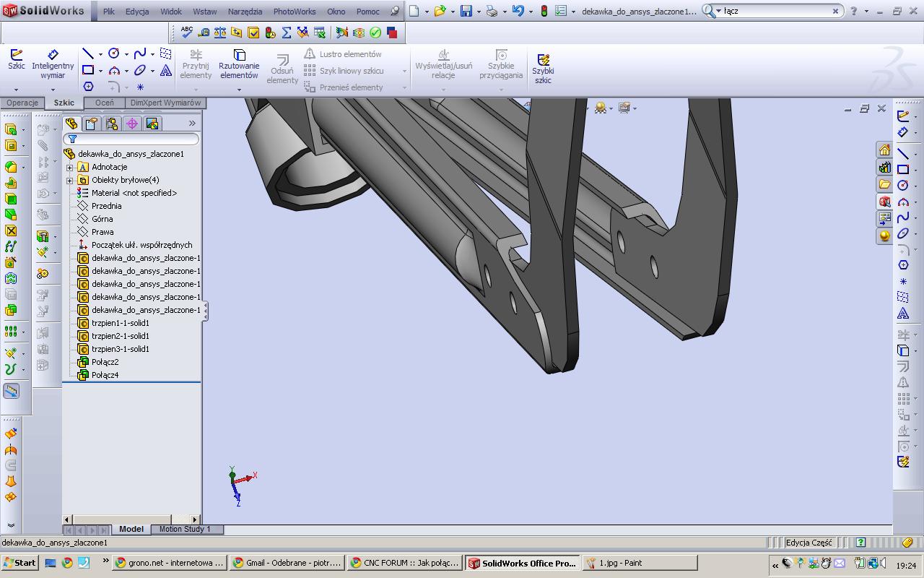
Task: Open the Measure tool in top toolbar
Action: [204, 33]
